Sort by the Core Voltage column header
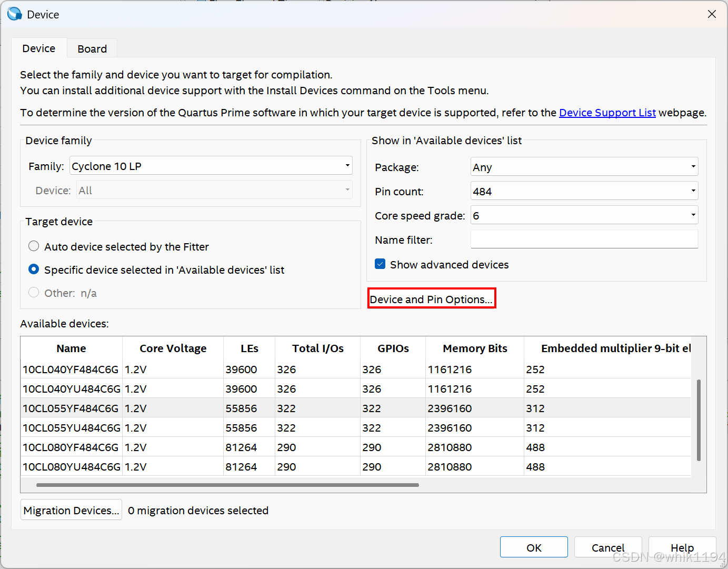Image resolution: width=728 pixels, height=569 pixels. [173, 348]
